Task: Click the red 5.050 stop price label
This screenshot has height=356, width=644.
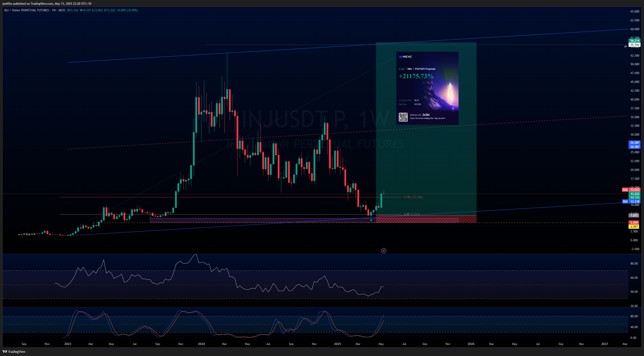Action: (634, 223)
